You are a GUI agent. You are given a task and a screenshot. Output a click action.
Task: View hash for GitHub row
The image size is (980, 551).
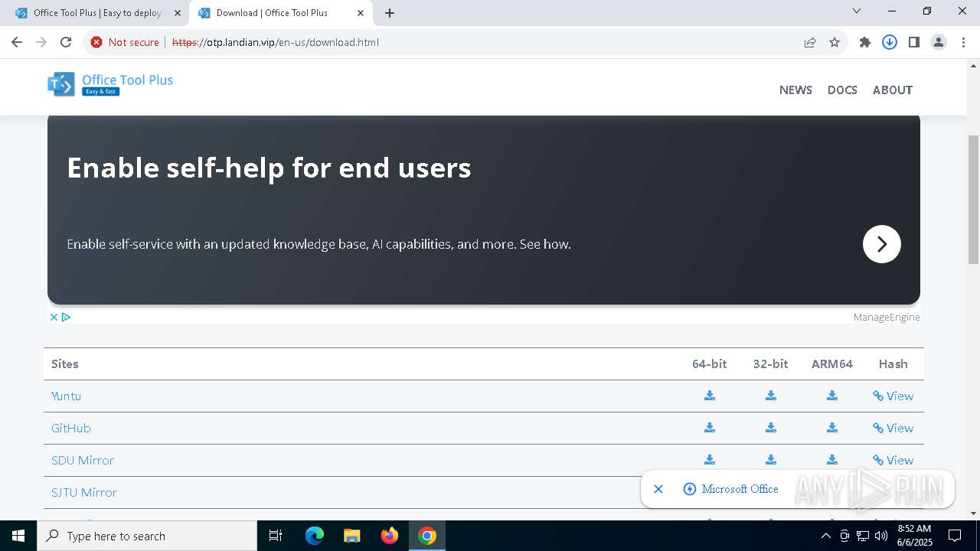[893, 428]
